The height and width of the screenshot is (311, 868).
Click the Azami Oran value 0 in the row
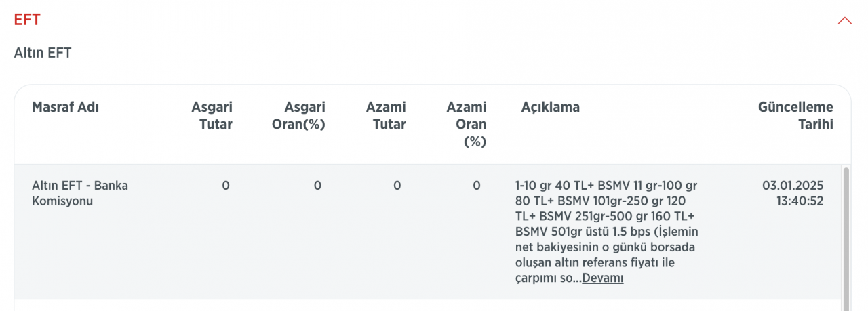pos(477,186)
